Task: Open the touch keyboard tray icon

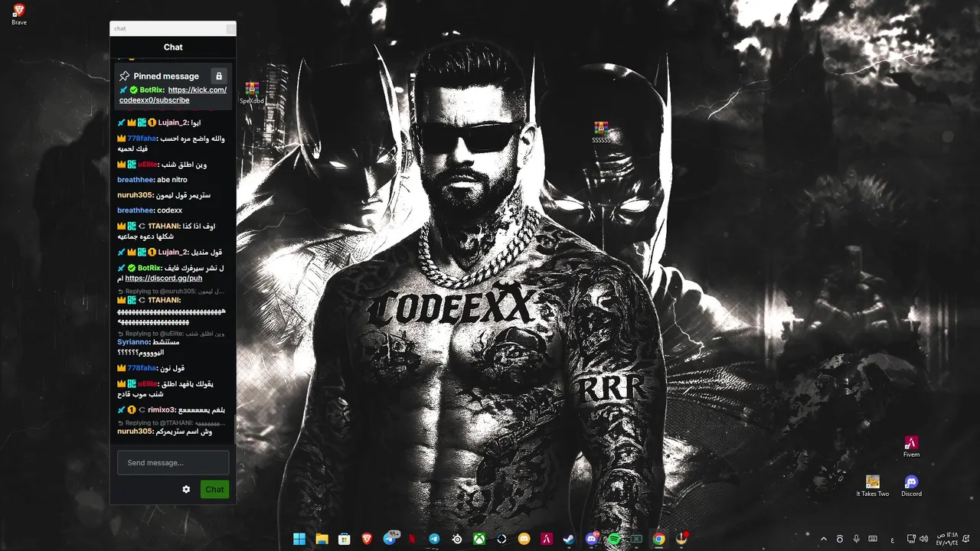Action: pyautogui.click(x=873, y=539)
